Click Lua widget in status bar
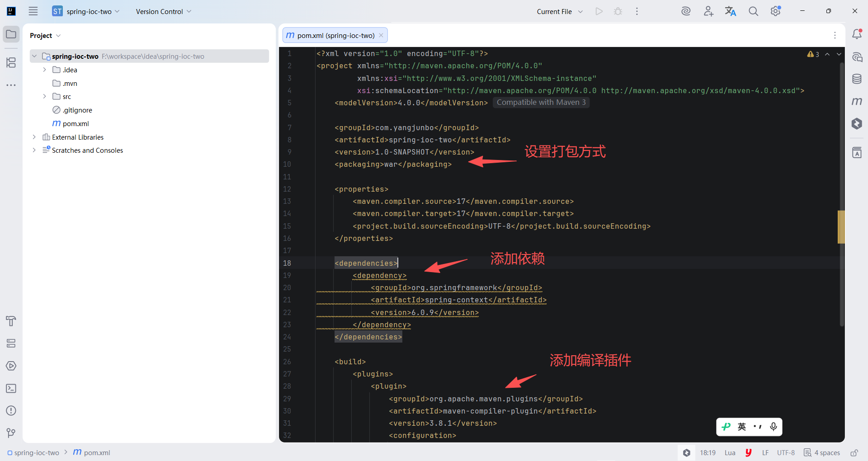The width and height of the screenshot is (868, 461). coord(730,453)
